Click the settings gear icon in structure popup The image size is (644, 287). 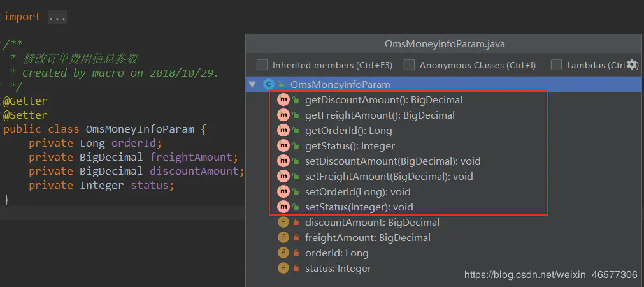pyautogui.click(x=633, y=64)
